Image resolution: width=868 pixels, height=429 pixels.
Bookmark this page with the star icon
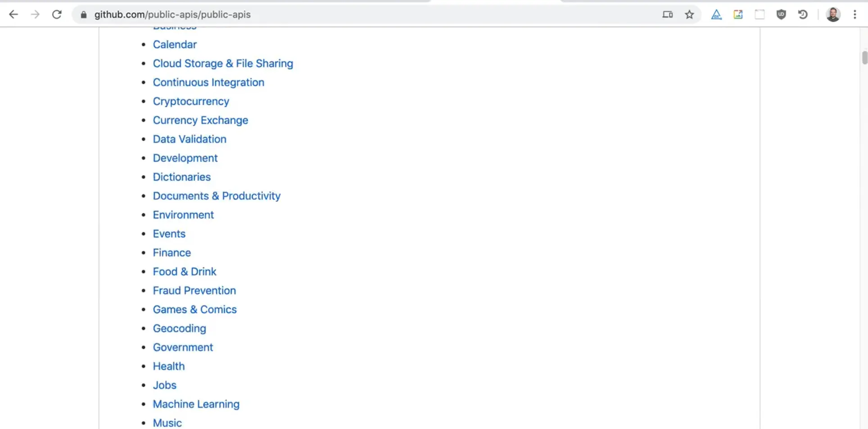pyautogui.click(x=689, y=14)
